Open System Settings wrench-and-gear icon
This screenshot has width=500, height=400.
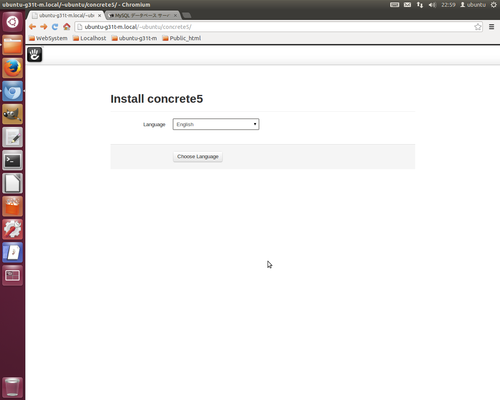tap(13, 229)
